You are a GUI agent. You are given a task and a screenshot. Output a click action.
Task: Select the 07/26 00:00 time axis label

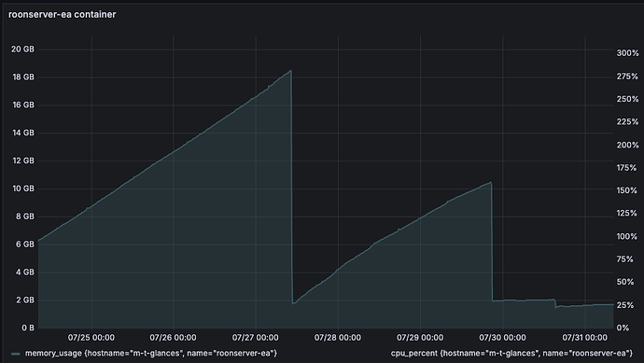pos(173,338)
